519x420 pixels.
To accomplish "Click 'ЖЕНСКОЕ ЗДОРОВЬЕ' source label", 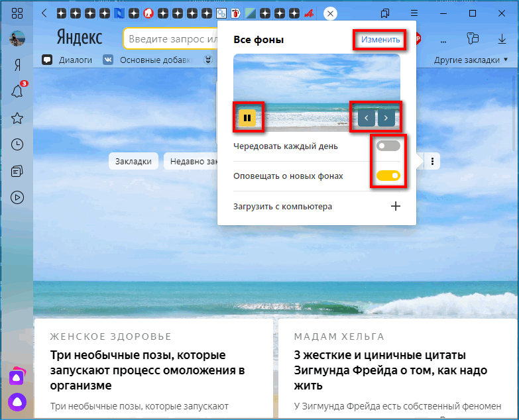I will (x=111, y=337).
